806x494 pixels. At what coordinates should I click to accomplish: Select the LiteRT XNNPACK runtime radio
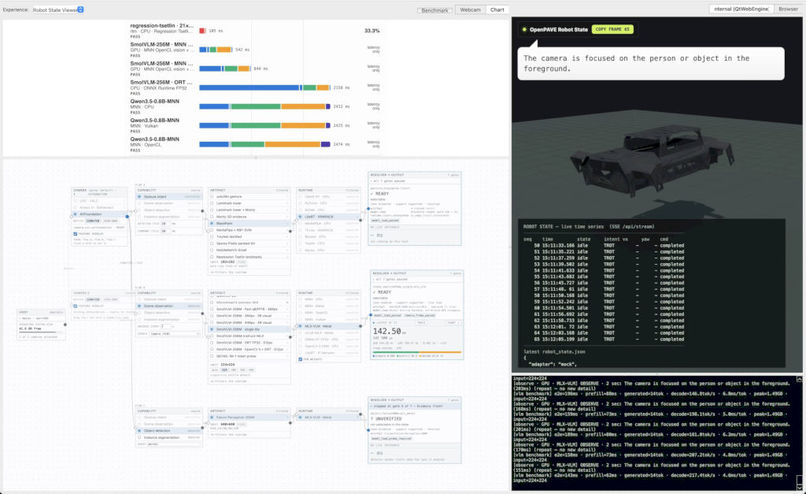click(301, 217)
